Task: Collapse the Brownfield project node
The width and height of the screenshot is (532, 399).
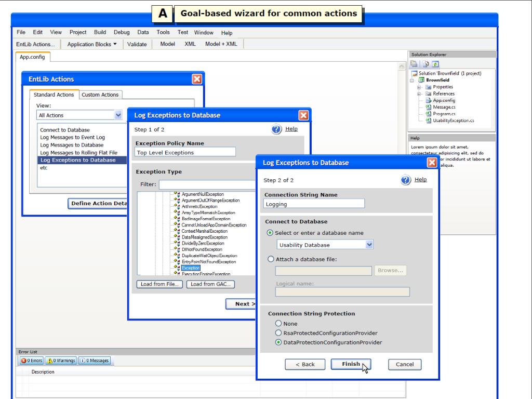Action: point(412,81)
